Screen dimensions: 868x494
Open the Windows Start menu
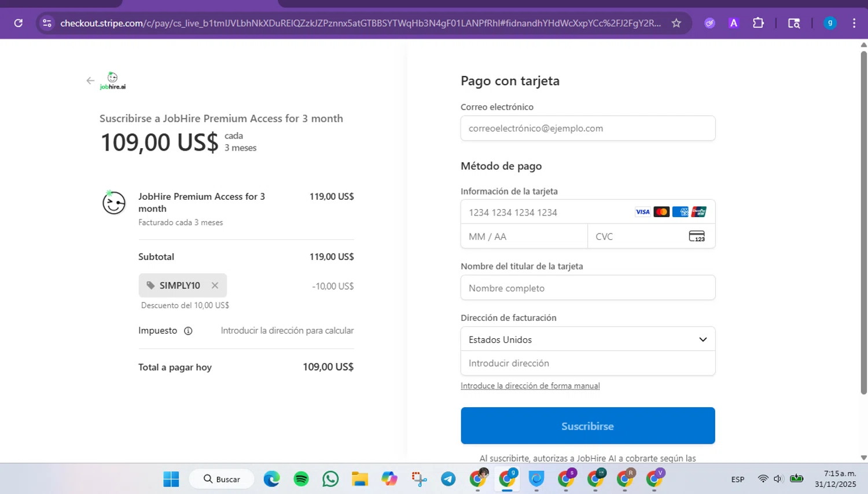pyautogui.click(x=171, y=479)
